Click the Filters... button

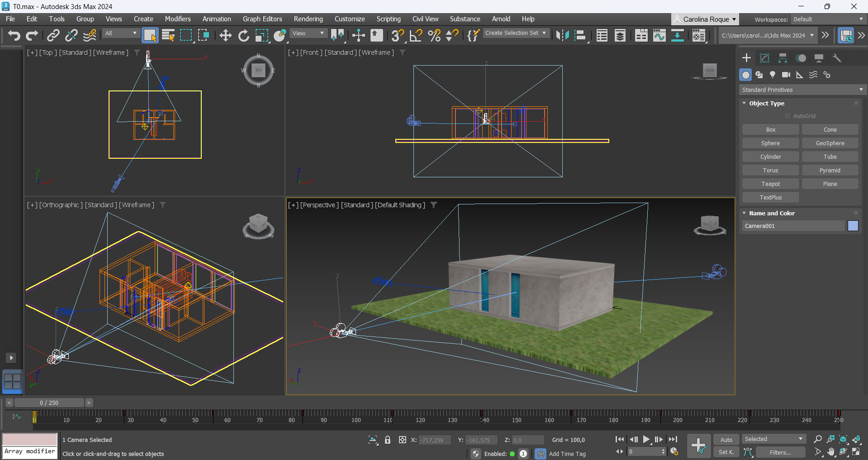click(780, 452)
